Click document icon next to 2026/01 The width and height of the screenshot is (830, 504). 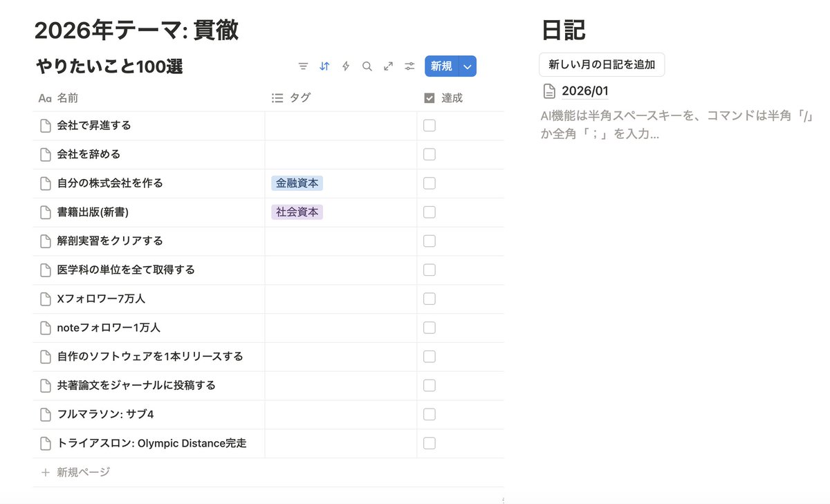pyautogui.click(x=549, y=91)
